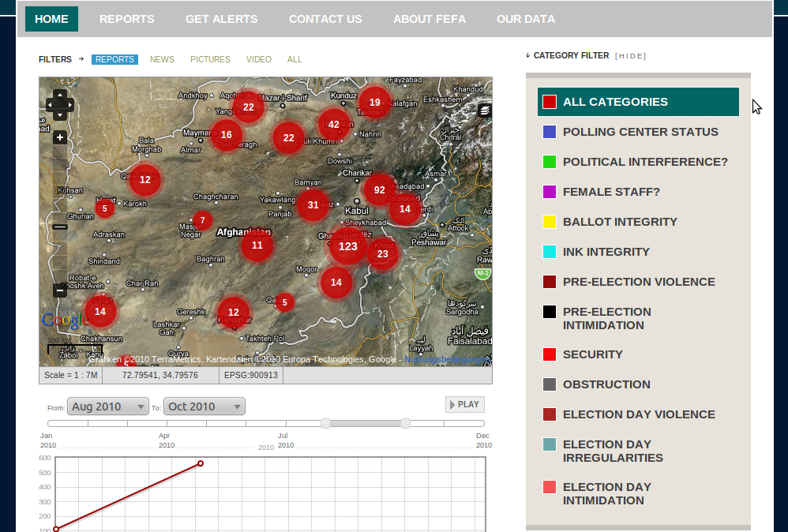The height and width of the screenshot is (532, 788).
Task: Click the 123 report cluster near Ghazni
Action: [x=348, y=246]
